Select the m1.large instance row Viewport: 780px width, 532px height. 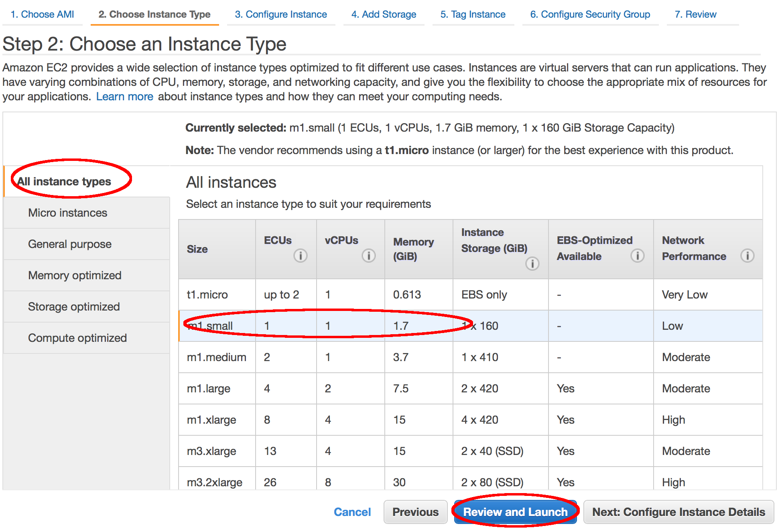click(x=471, y=388)
